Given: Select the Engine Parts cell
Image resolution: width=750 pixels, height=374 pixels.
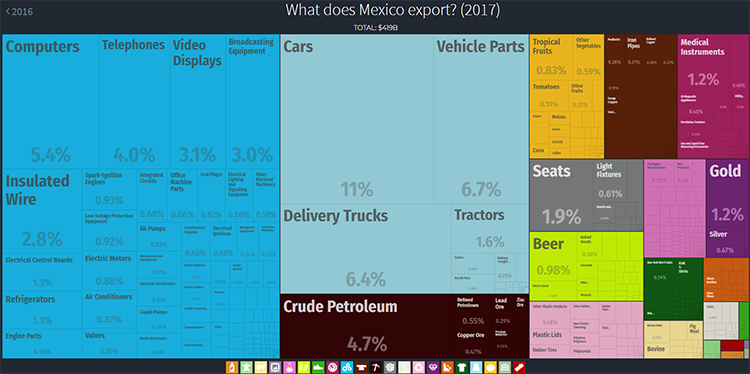Looking at the screenshot, I should pos(42,344).
